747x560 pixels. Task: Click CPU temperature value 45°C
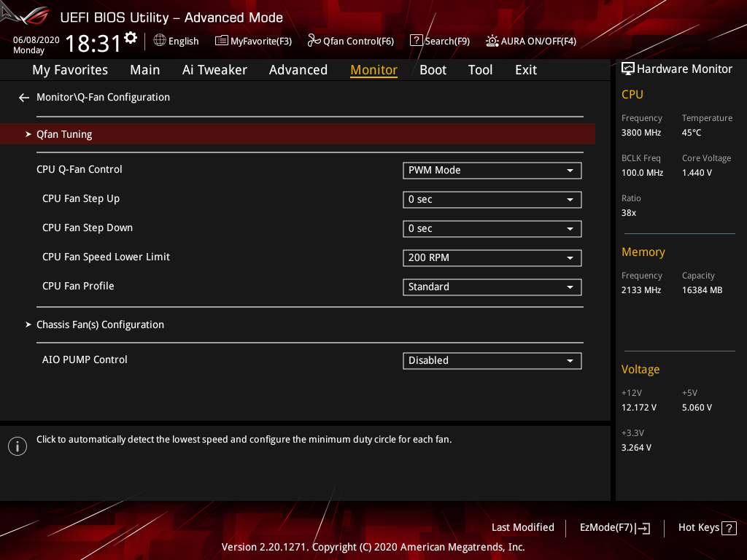pyautogui.click(x=692, y=133)
